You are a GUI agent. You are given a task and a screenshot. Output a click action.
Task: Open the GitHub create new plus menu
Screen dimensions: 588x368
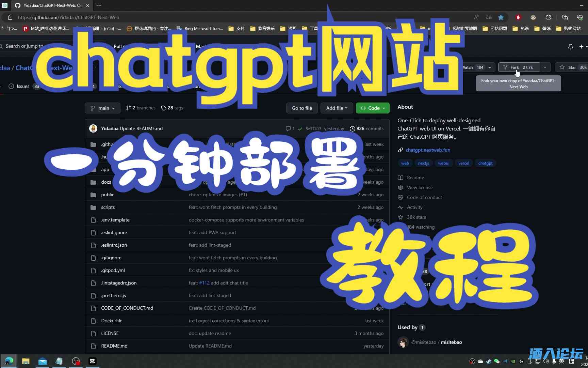click(583, 46)
